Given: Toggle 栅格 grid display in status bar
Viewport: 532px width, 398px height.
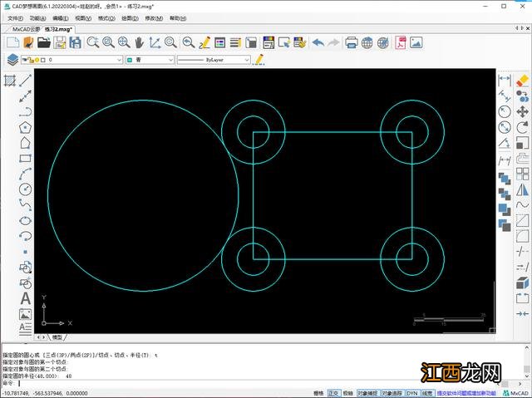Looking at the screenshot, I should coord(318,393).
